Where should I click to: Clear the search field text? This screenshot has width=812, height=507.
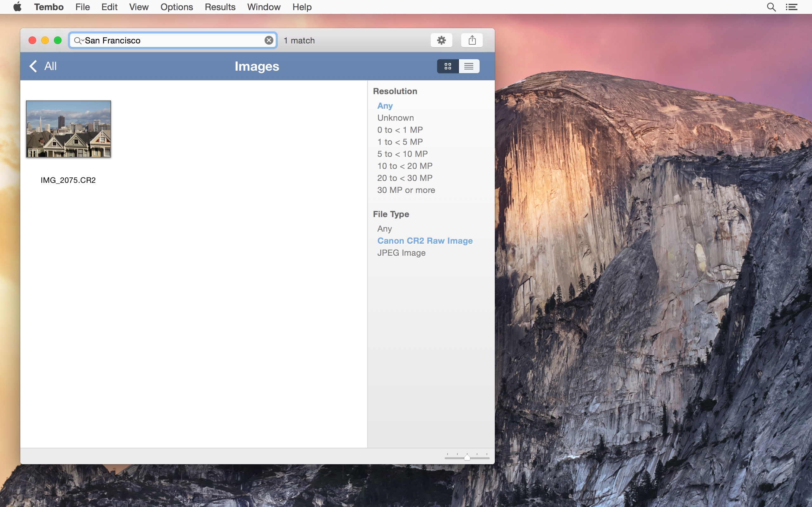pos(269,40)
